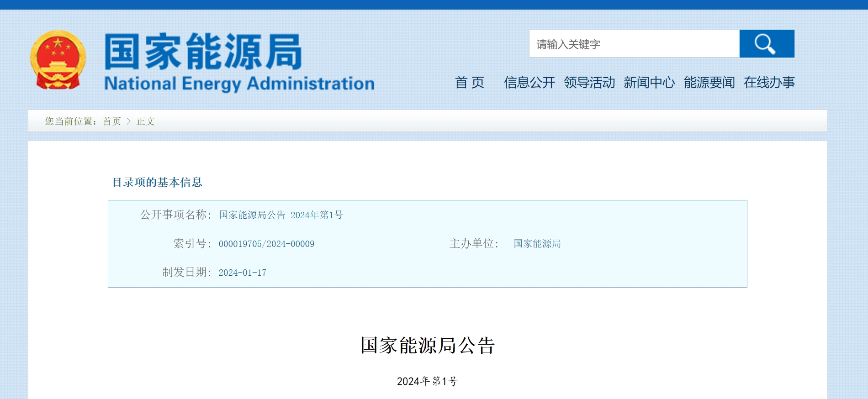Screen dimensions: 868x399
Task: Open the 首页 navigation menu item
Action: 469,83
